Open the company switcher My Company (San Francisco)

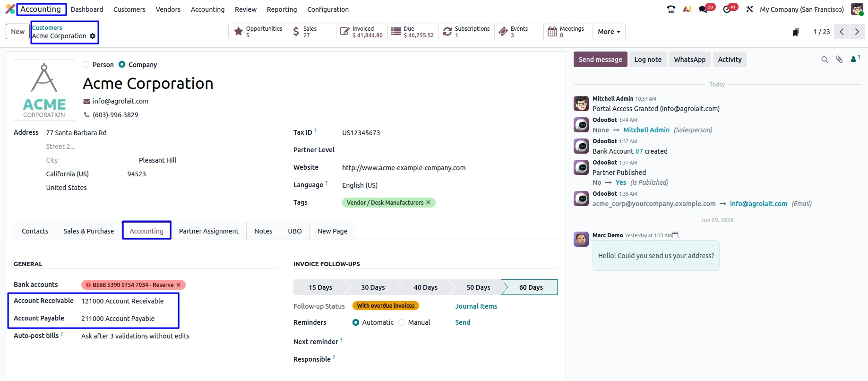point(801,9)
